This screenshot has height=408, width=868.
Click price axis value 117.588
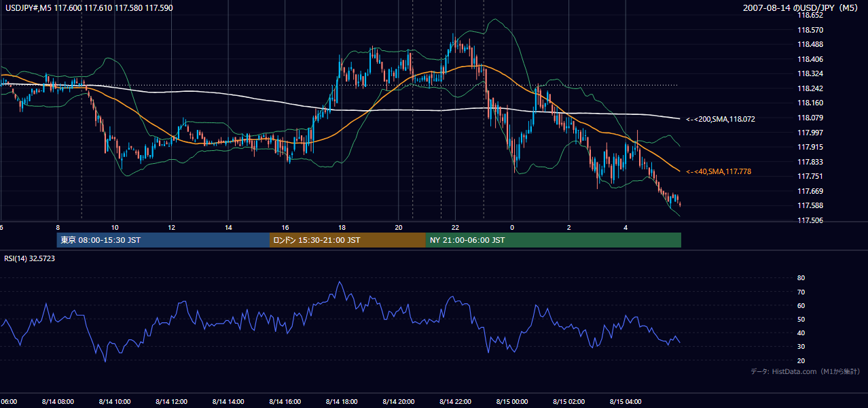tap(810, 205)
